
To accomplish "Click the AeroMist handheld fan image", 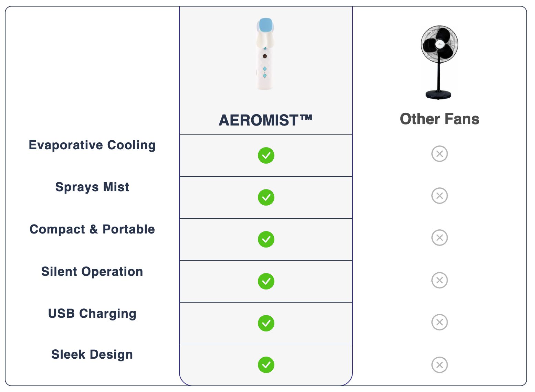I will 265,54.
